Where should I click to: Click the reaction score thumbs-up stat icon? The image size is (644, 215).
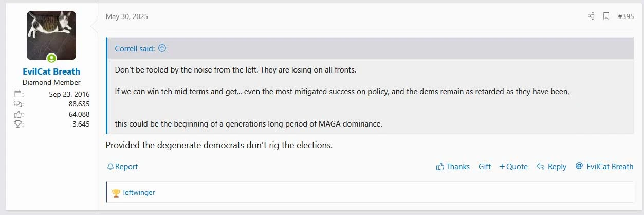tap(19, 114)
